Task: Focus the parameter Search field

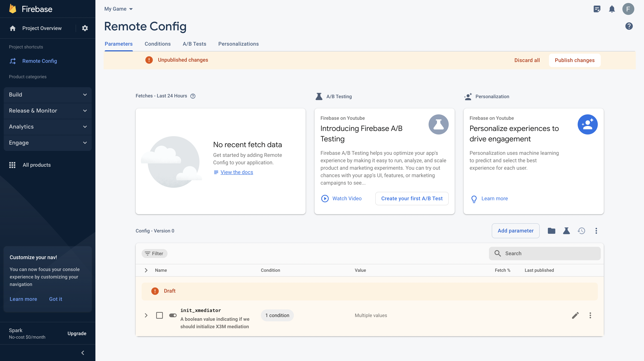Action: click(x=544, y=253)
